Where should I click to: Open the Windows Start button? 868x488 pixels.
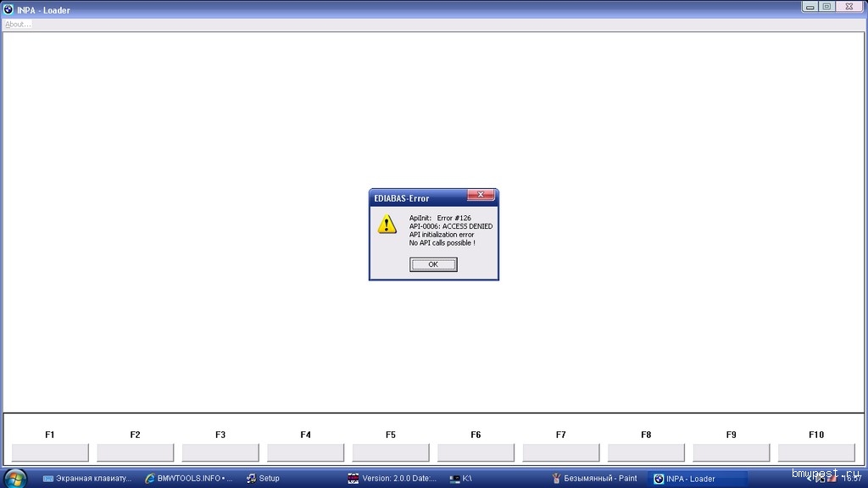(x=14, y=478)
